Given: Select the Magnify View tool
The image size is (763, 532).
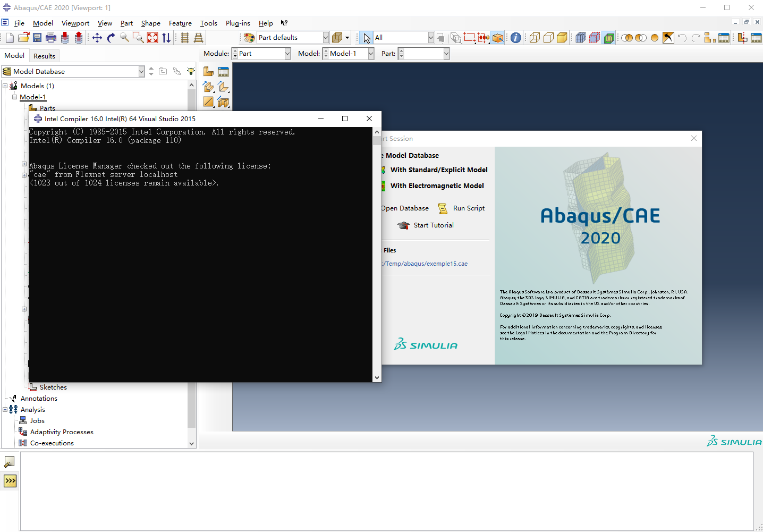Looking at the screenshot, I should pyautogui.click(x=125, y=38).
